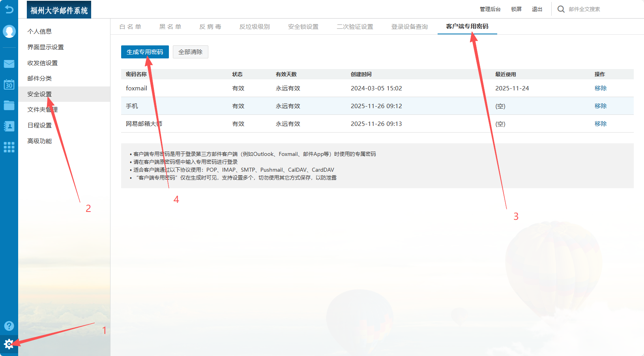The image size is (644, 356).
Task: Open the mail envelope icon
Action: (x=9, y=64)
